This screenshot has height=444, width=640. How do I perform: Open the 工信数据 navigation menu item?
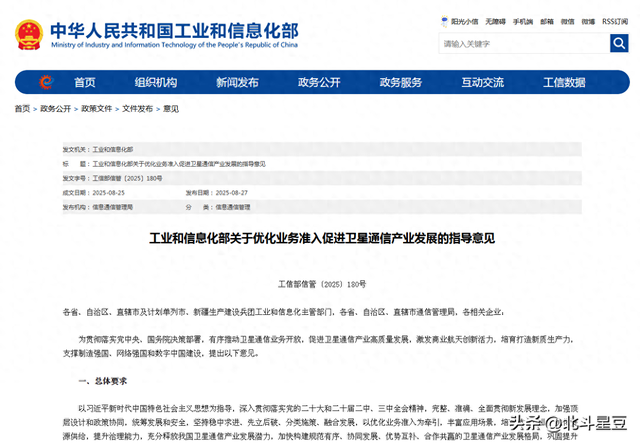[x=564, y=82]
